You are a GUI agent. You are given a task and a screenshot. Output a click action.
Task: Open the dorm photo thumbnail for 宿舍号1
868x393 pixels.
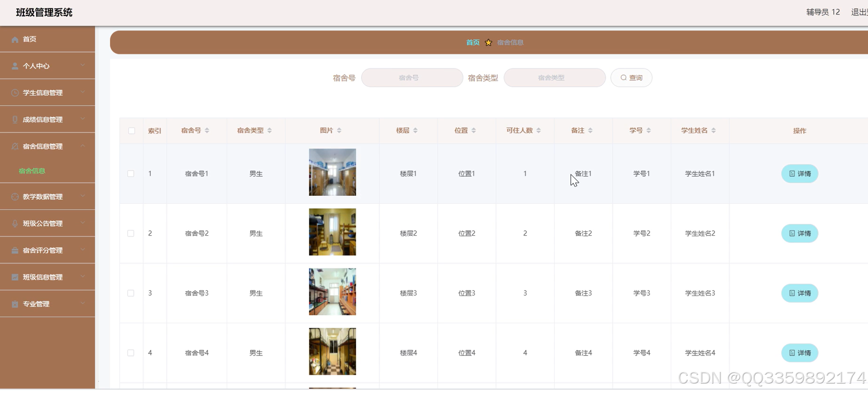click(x=333, y=172)
